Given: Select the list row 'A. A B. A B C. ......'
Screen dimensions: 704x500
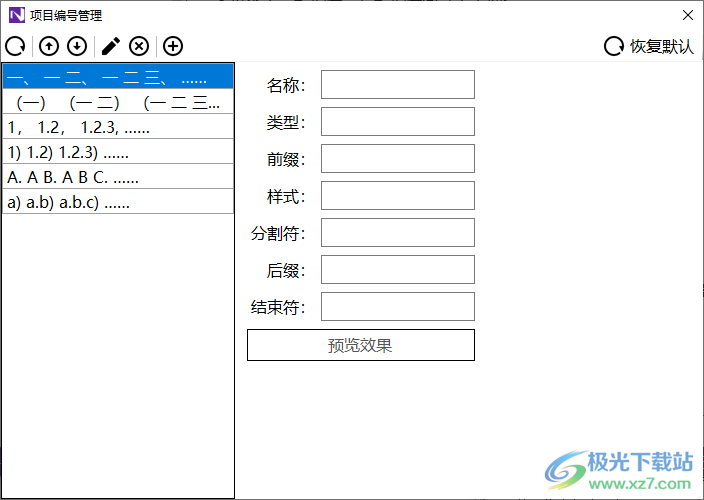Looking at the screenshot, I should (x=118, y=176).
